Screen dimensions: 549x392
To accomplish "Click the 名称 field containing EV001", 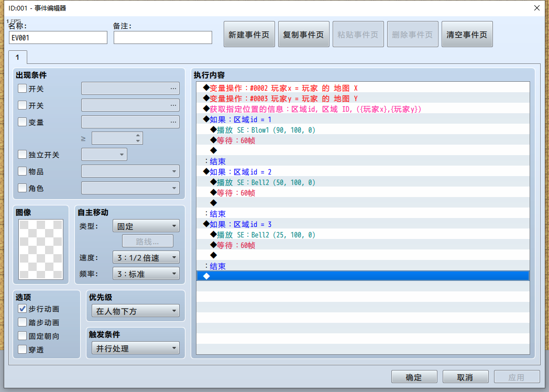I will coord(58,38).
